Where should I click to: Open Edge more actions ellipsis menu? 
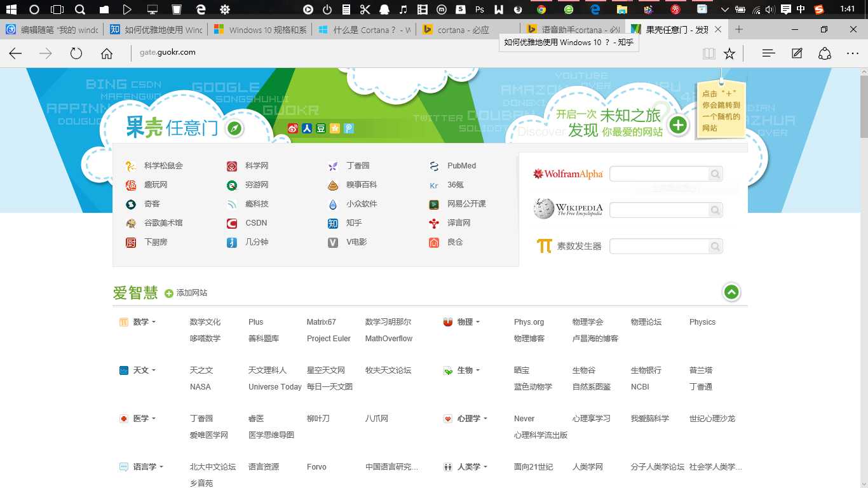(853, 53)
